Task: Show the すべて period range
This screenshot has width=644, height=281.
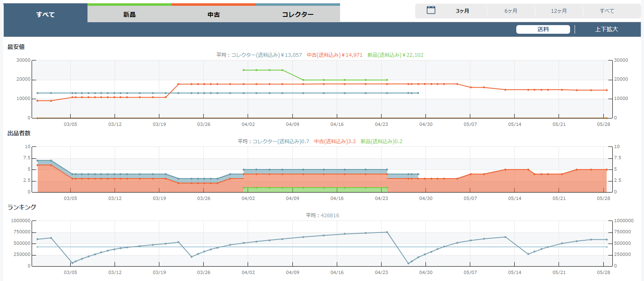Action: tap(607, 11)
